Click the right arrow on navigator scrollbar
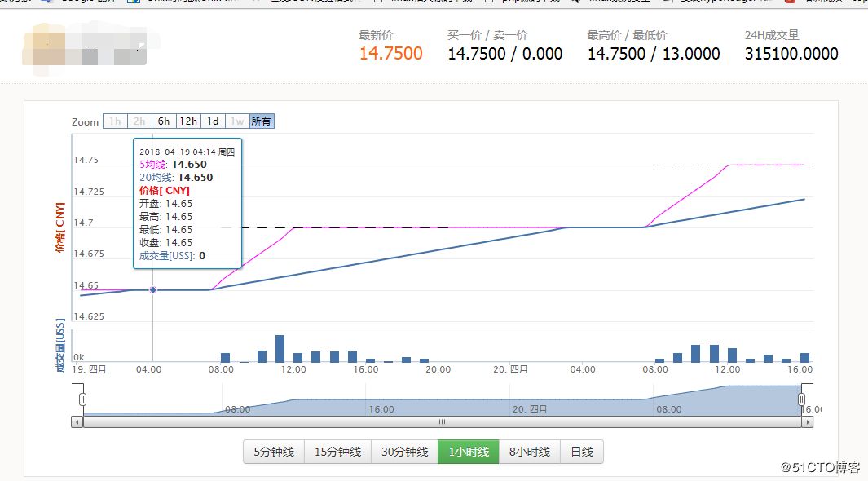This screenshot has height=481, width=868. coord(807,422)
